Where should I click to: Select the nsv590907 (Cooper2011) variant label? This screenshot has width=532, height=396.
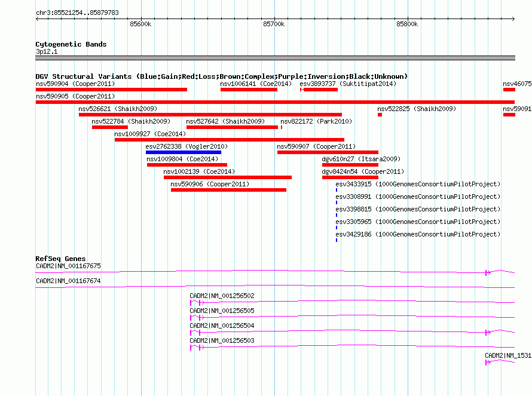click(316, 146)
